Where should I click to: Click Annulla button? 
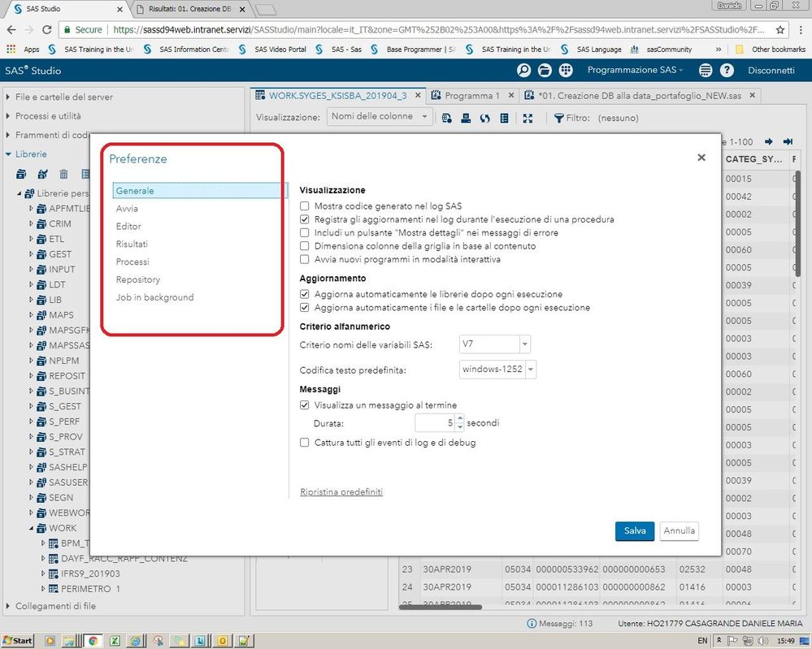point(679,531)
